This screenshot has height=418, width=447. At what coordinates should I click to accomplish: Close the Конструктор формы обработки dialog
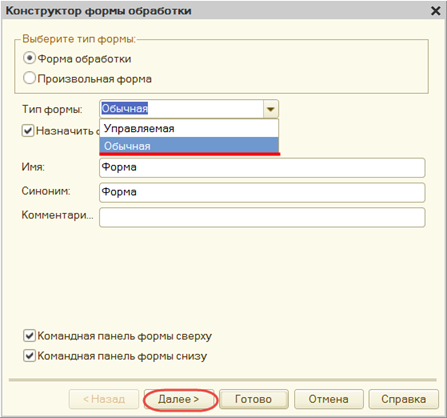(x=436, y=11)
